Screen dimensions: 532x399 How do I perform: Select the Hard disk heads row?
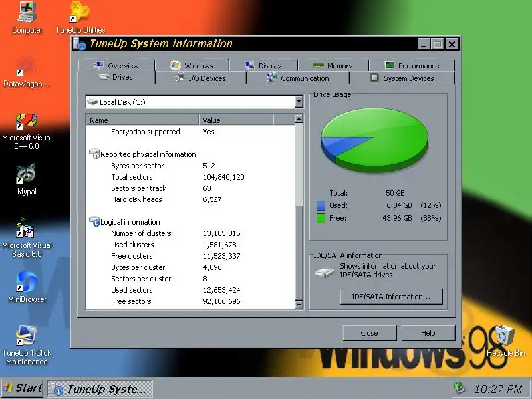point(191,199)
